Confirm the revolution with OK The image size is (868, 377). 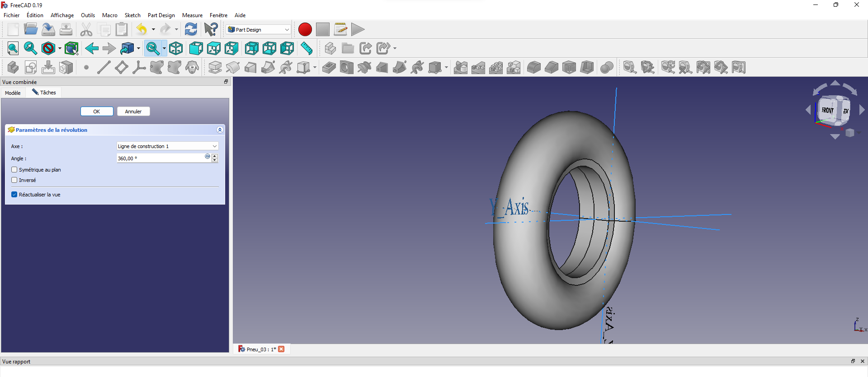click(97, 112)
